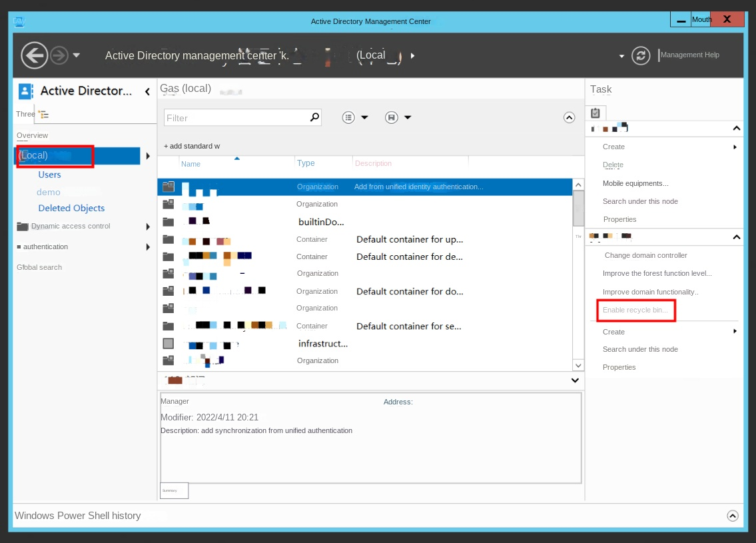This screenshot has width=756, height=543.
Task: Collapse the second Tasks section
Action: (737, 237)
